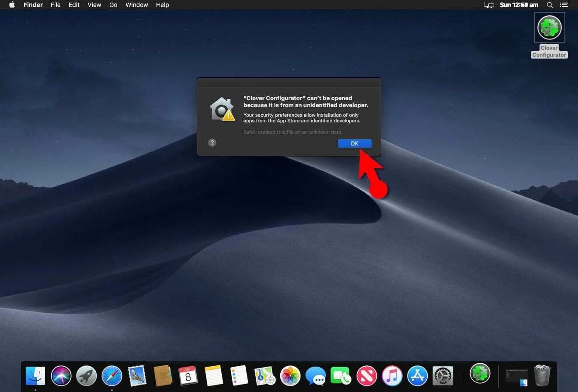This screenshot has width=578, height=392.
Task: Open the Go menu
Action: point(113,5)
